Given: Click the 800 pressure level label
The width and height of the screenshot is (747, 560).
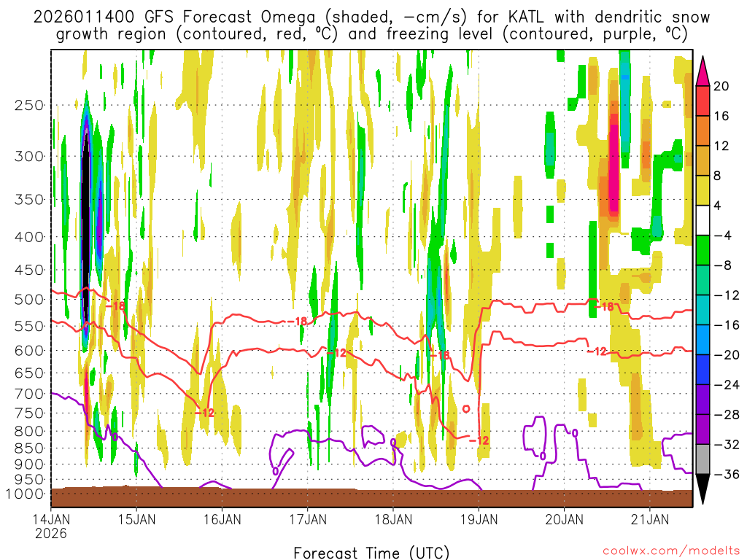Looking at the screenshot, I should click(29, 432).
